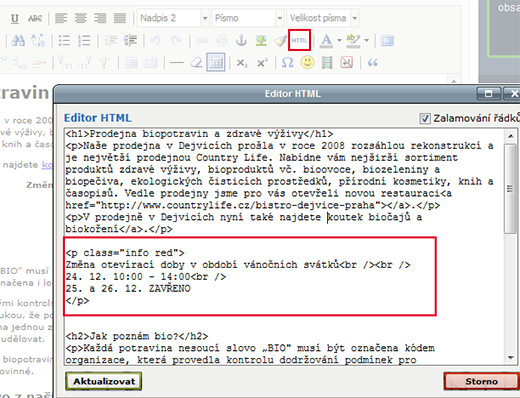520x398 pixels.
Task: Open the Nadpis 2 format dropdown
Action: point(173,18)
